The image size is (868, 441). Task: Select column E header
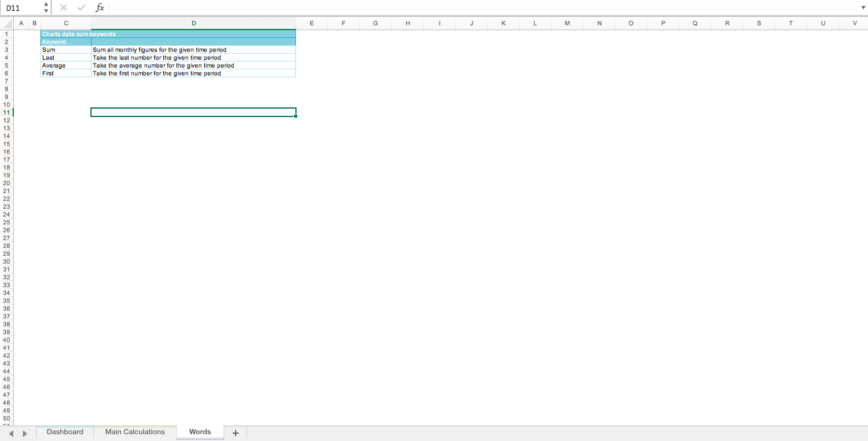[x=312, y=24]
